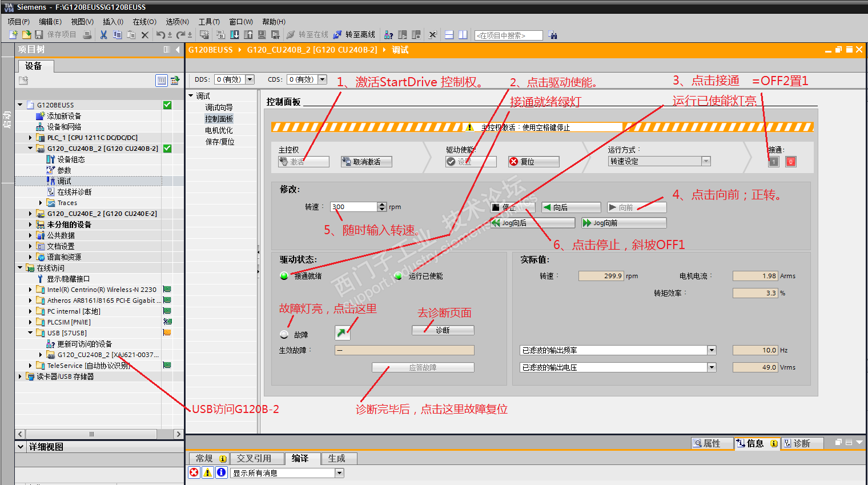Expand the 读卡器/USB 存储器 node
Image resolution: width=868 pixels, height=485 pixels.
click(x=20, y=376)
